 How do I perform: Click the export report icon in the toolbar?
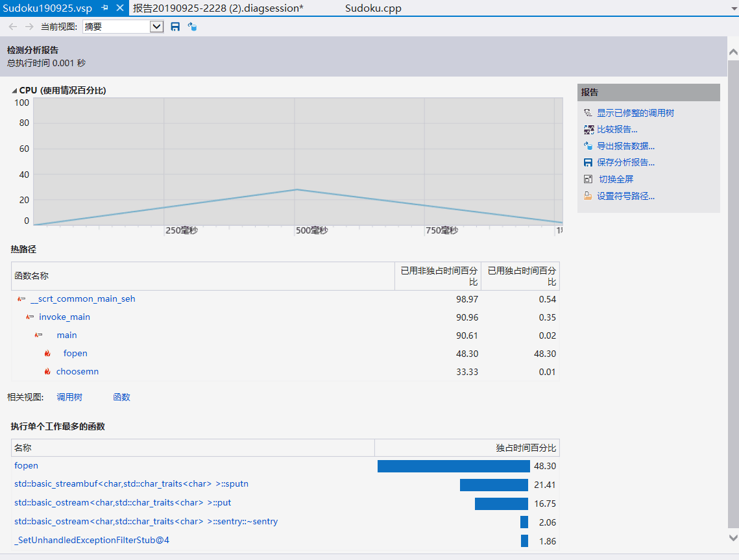coord(192,27)
